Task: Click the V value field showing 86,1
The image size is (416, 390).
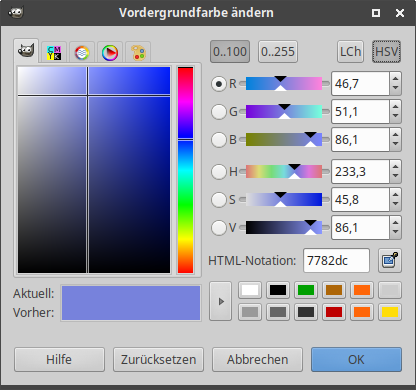Action: [360, 228]
